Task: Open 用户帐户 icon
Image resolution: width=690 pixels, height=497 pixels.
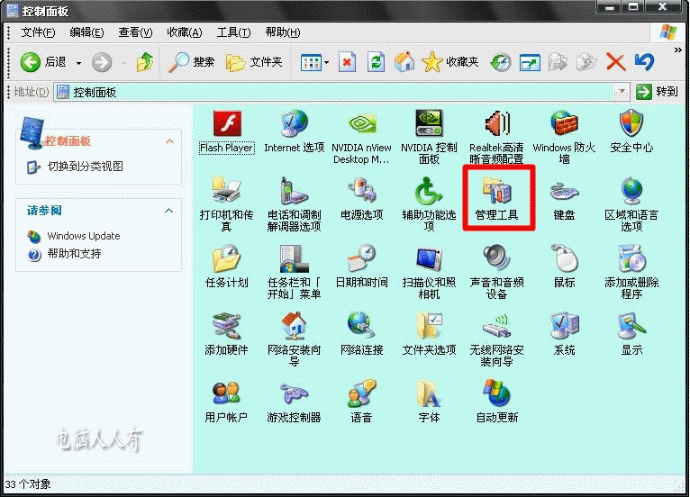Action: tap(227, 401)
